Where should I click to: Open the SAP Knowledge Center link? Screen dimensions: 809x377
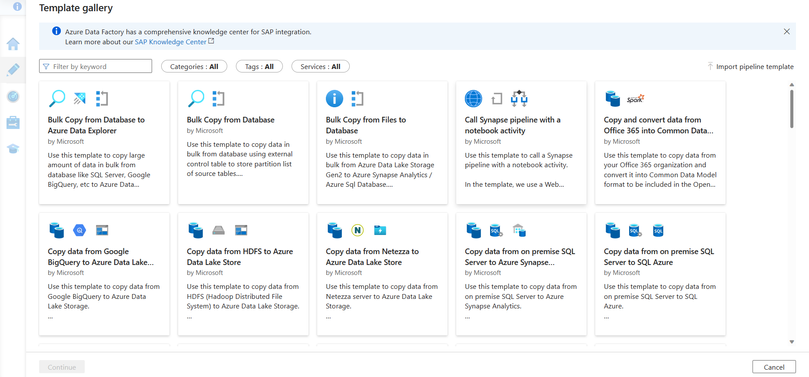tap(171, 42)
